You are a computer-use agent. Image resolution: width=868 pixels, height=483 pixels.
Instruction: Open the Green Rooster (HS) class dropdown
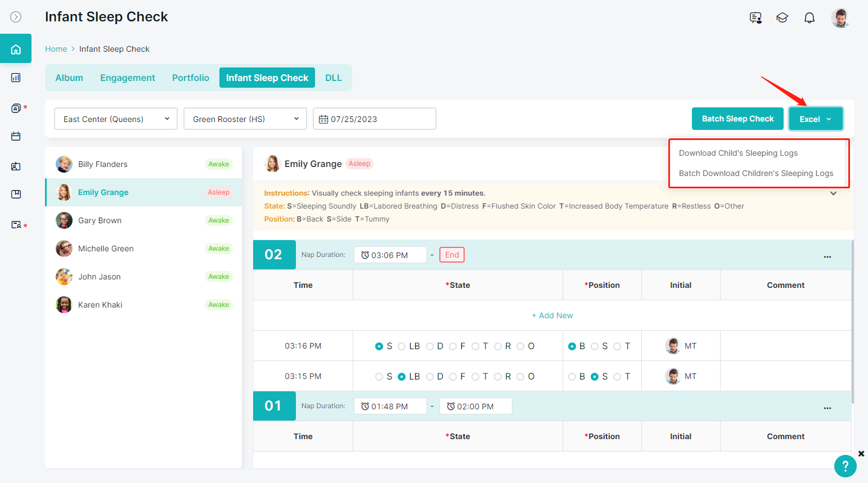click(x=245, y=119)
